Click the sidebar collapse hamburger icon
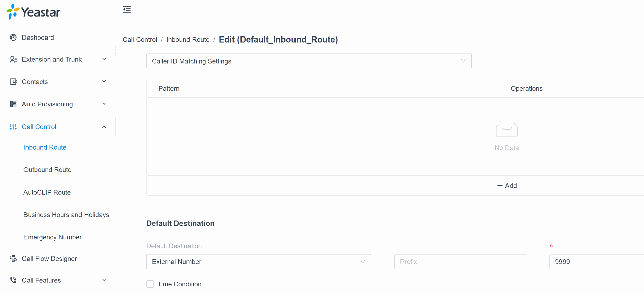The height and width of the screenshot is (294, 644). point(127,9)
